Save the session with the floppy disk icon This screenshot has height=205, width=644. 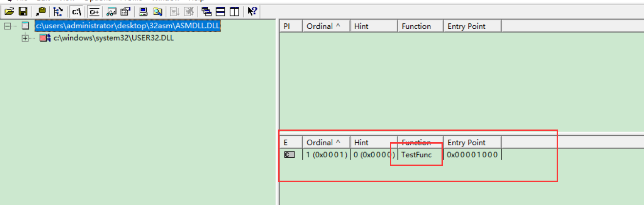click(x=22, y=11)
